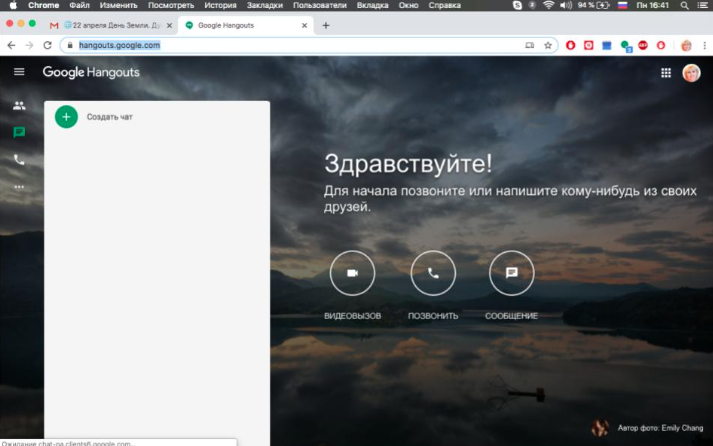Viewport: 713px width, 446px height.
Task: Open the battery status menu
Action: point(593,5)
